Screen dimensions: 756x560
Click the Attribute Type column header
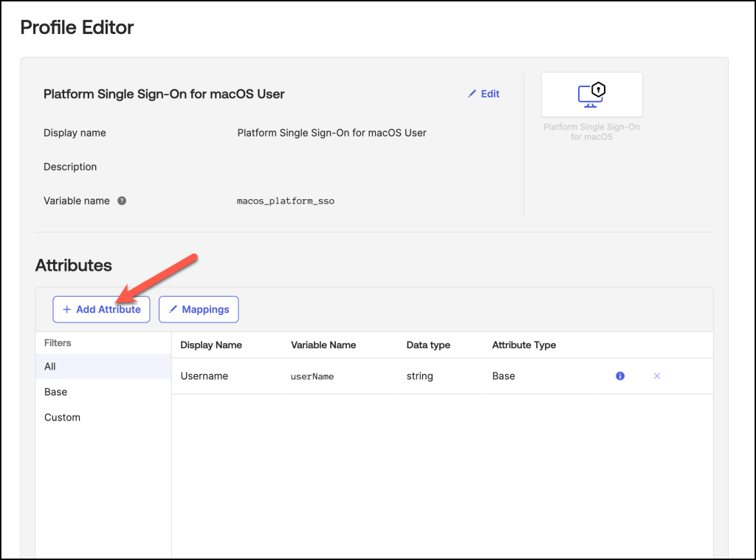coord(524,345)
